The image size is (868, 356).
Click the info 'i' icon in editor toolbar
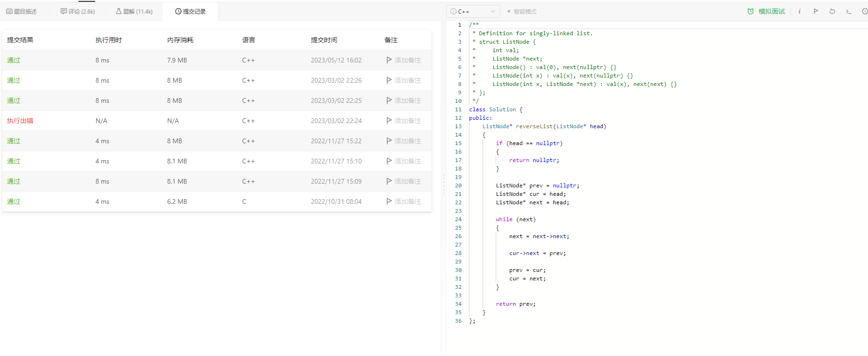(x=799, y=11)
